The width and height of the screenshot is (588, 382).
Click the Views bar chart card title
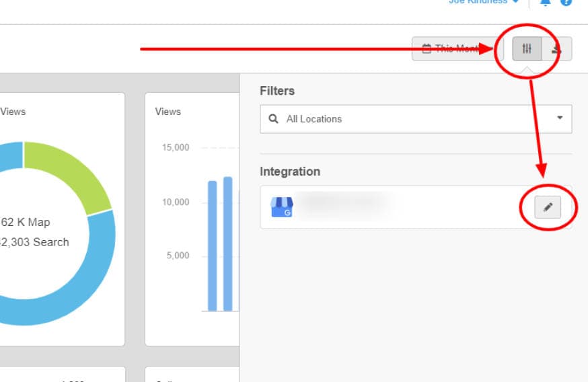pos(168,112)
